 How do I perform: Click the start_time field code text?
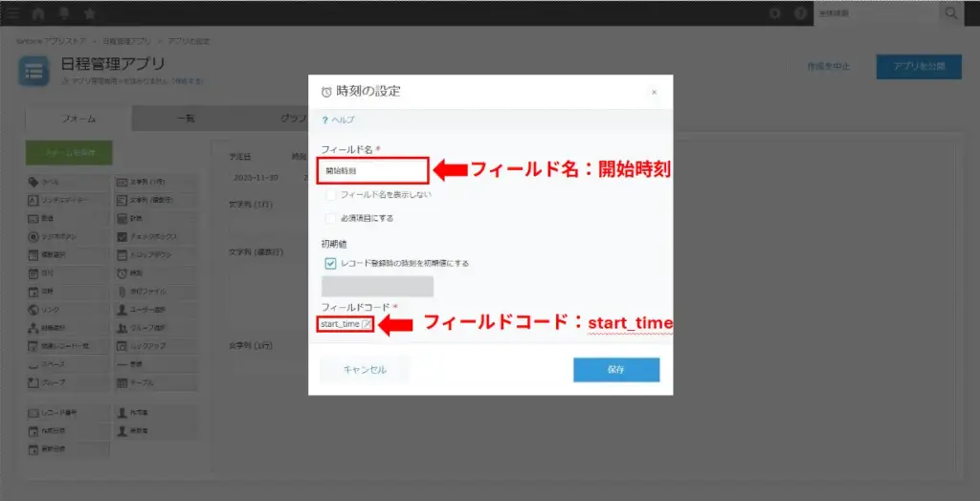pyautogui.click(x=340, y=324)
